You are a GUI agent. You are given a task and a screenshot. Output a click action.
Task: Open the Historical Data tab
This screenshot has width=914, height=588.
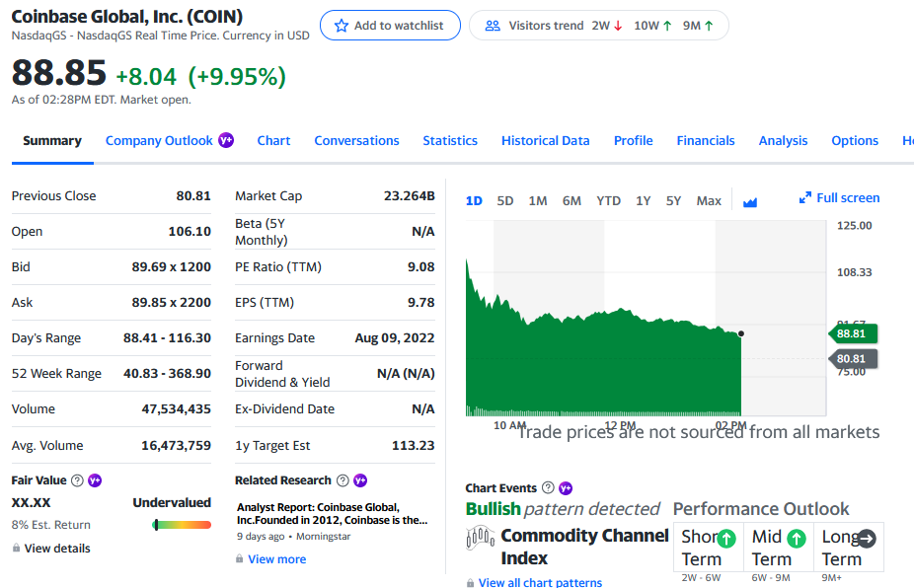pos(546,140)
